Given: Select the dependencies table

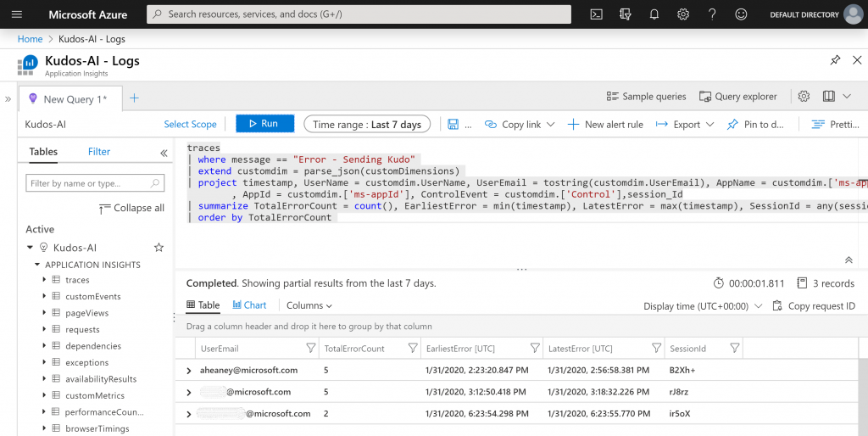Looking at the screenshot, I should point(93,346).
